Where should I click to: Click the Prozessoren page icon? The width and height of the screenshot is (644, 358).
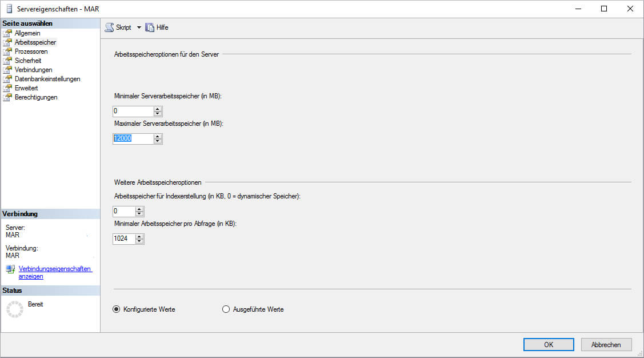tap(7, 51)
